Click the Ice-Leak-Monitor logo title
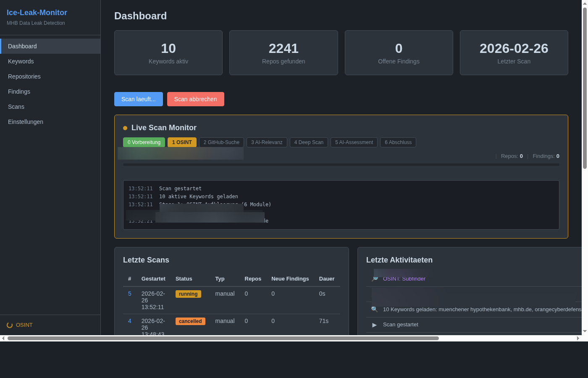The image size is (588, 378). click(x=37, y=13)
